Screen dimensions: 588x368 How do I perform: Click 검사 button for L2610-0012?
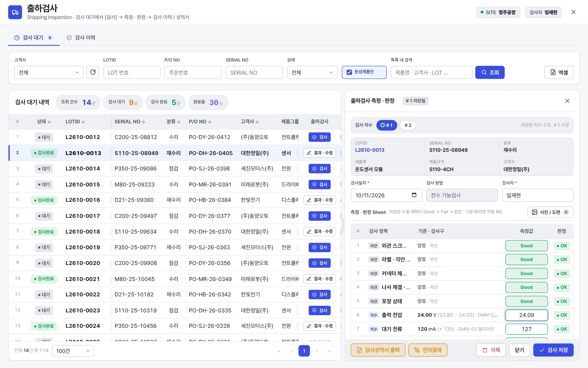click(319, 137)
